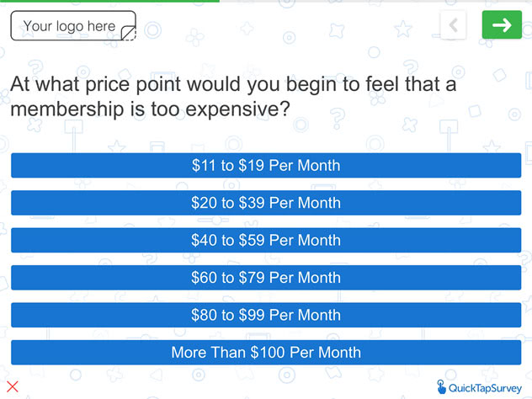
Task: Select $11 to $19 Per Month
Action: [x=266, y=165]
